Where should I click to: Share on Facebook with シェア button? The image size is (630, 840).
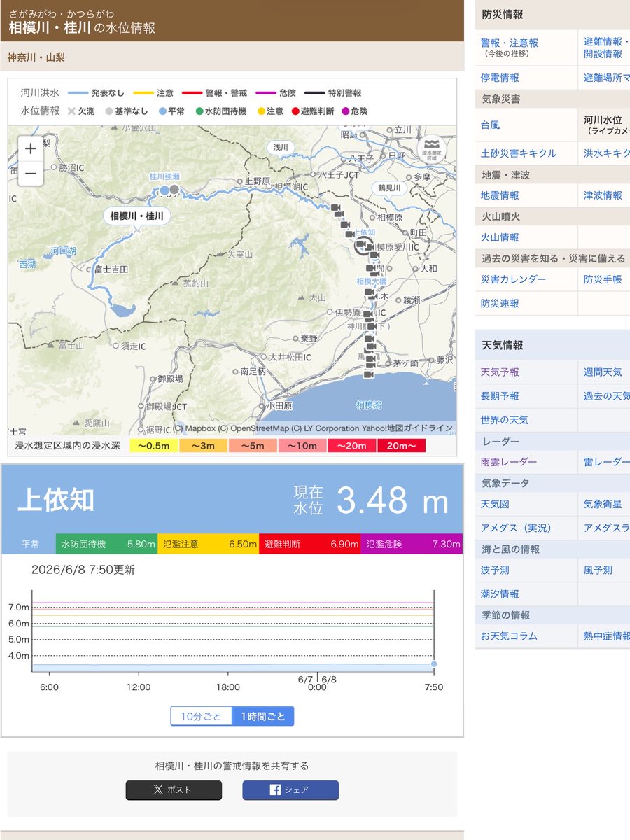click(x=290, y=790)
